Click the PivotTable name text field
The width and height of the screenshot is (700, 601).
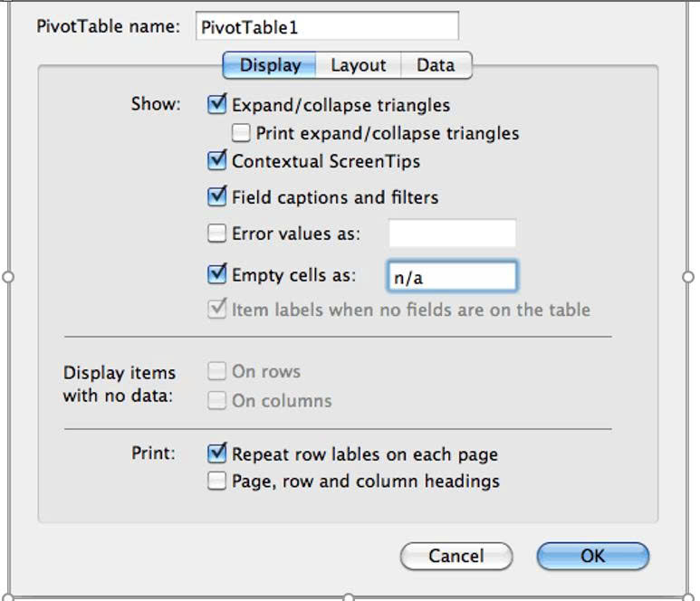tap(327, 27)
